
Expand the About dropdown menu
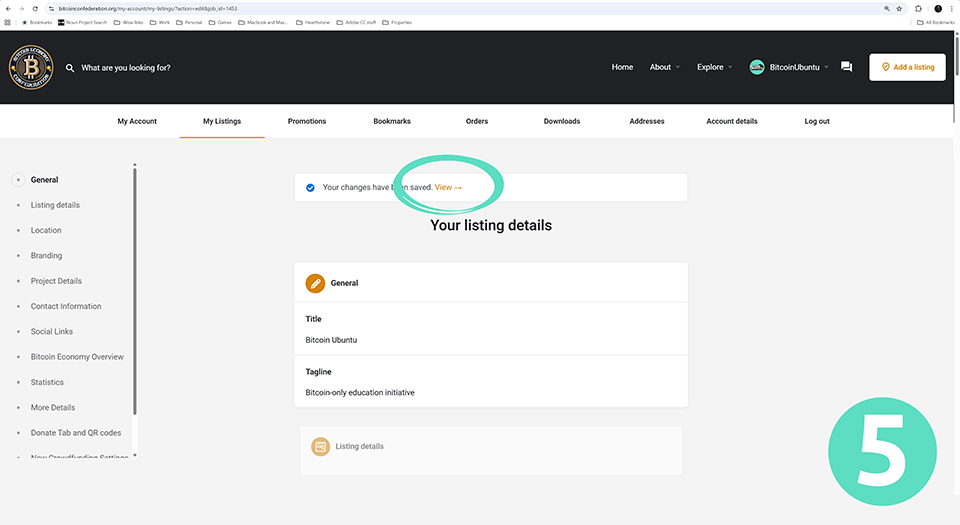[664, 67]
